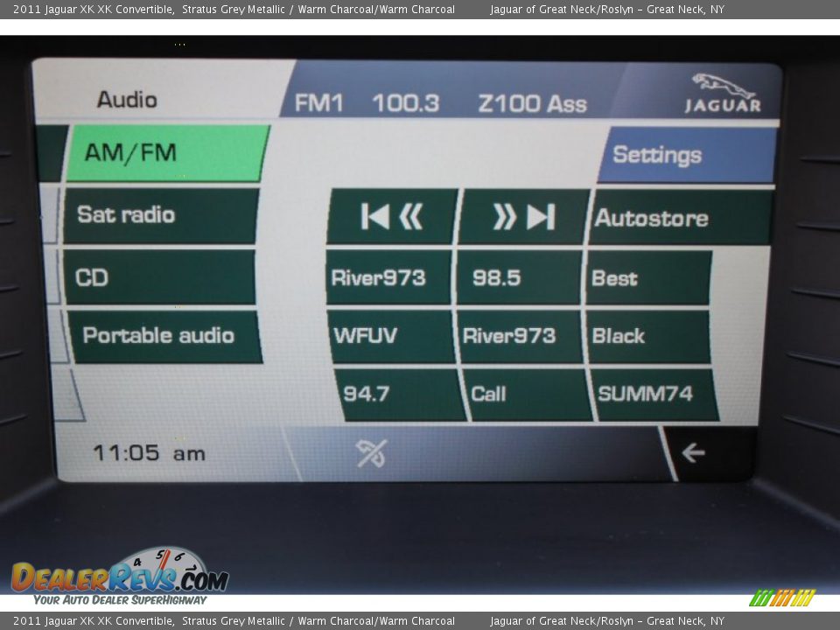Screen dimensions: 840x630
Task: Tap the FM1 band label
Action: (x=318, y=103)
